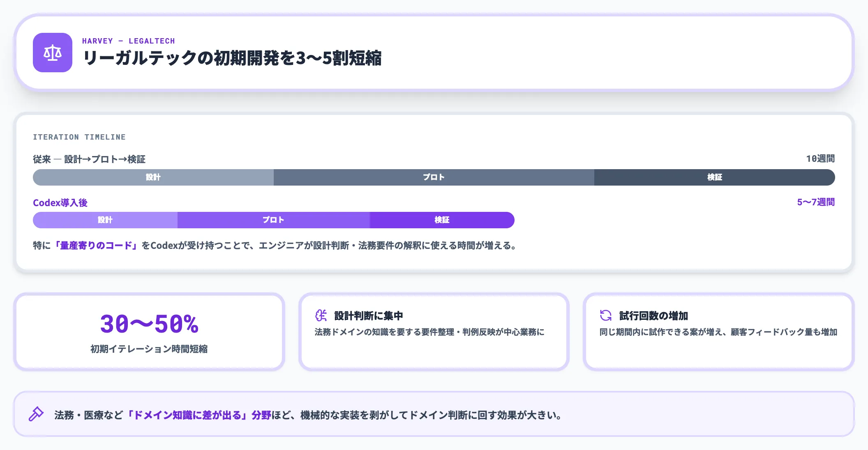Click the light purple 設計 segment after Codex
Screen dimensions: 868x450
(x=105, y=220)
